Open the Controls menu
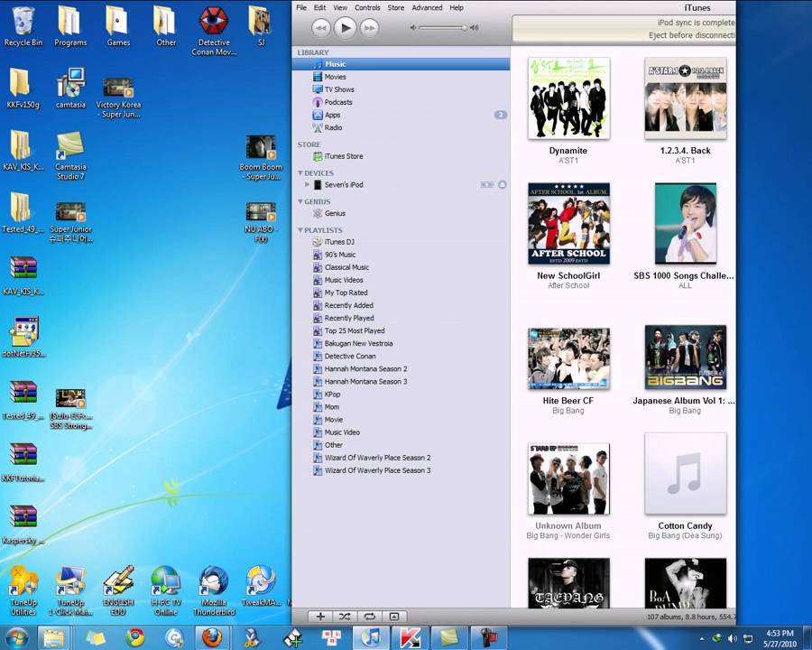The image size is (812, 650). (367, 8)
